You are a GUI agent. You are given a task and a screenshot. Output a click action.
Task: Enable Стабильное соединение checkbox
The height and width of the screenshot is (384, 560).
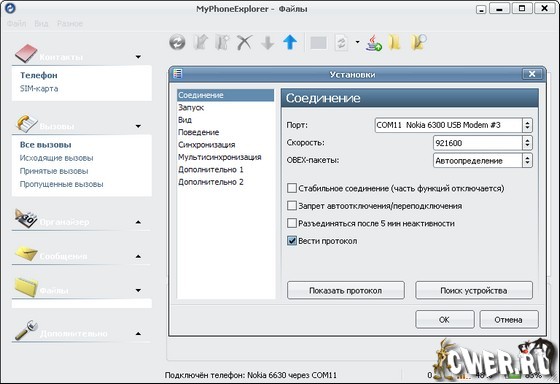pyautogui.click(x=292, y=188)
